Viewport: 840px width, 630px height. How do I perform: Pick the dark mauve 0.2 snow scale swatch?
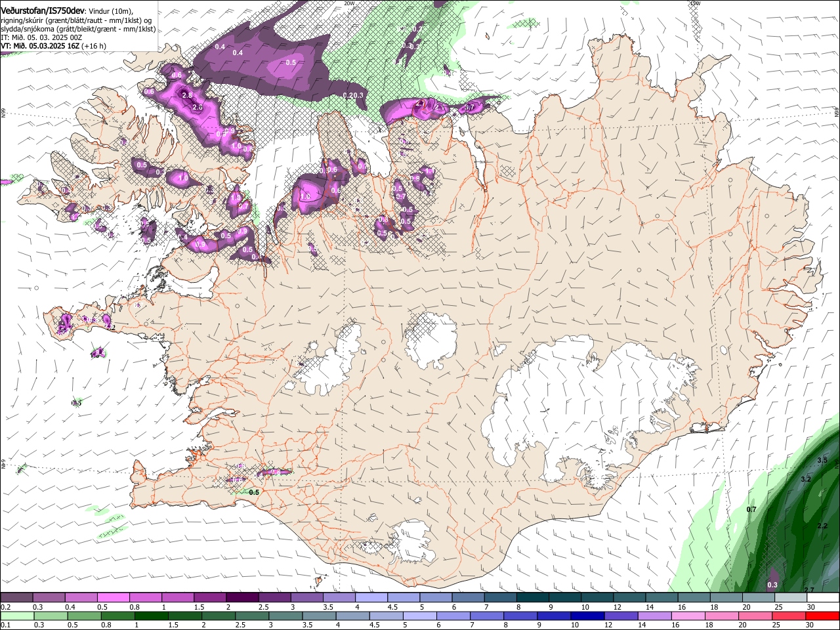[16, 598]
